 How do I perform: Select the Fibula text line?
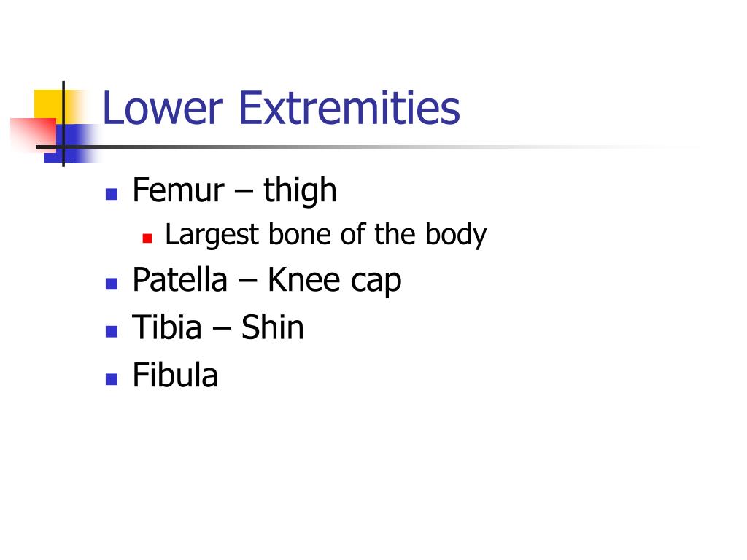click(x=175, y=376)
